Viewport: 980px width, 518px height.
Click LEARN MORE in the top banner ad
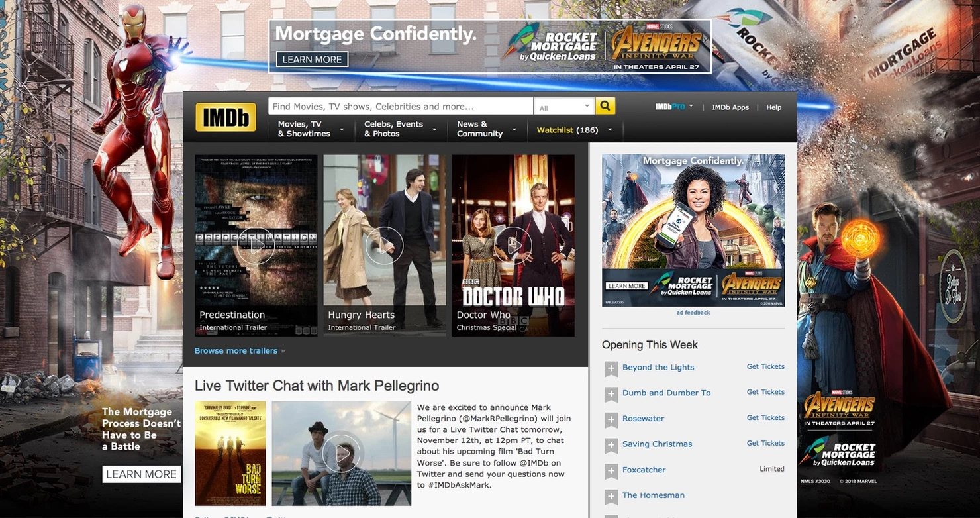tap(312, 60)
